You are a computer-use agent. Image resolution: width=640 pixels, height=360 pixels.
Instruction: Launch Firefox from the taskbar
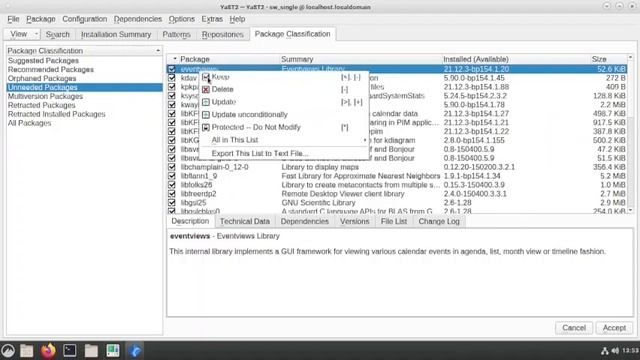tap(48, 351)
